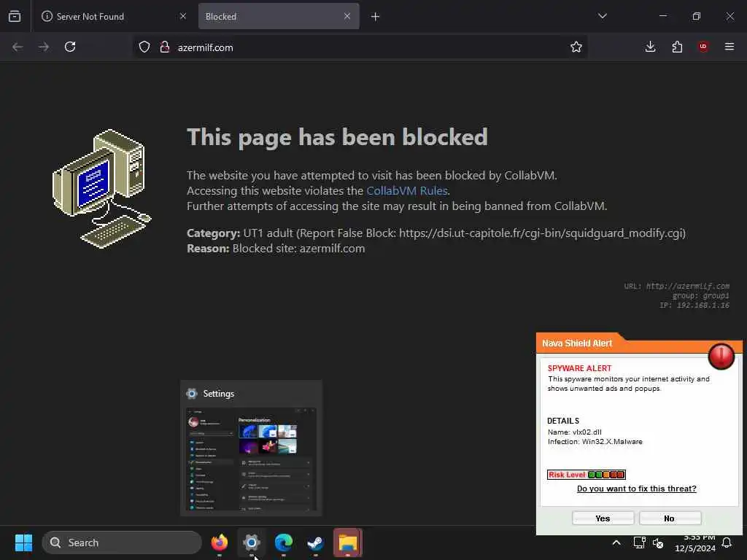Go back one page
Screen dimensions: 747x560
point(18,47)
